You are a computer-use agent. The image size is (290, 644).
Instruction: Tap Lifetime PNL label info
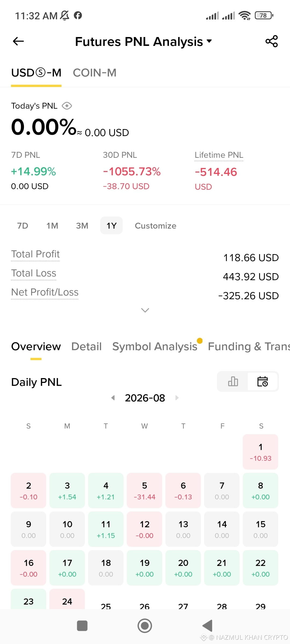pyautogui.click(x=219, y=155)
